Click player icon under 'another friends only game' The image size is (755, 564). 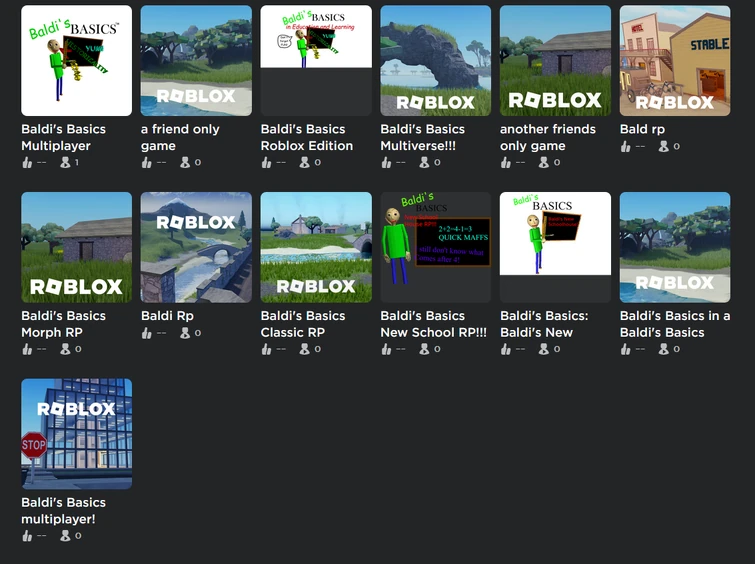click(544, 163)
